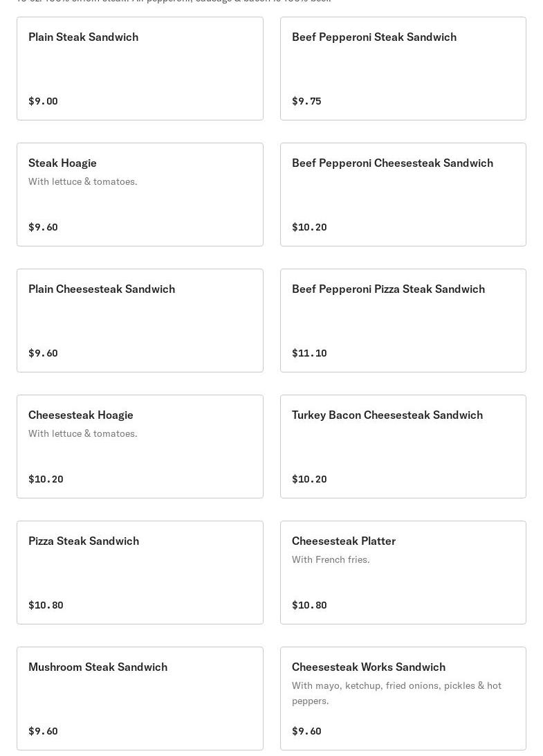543x756 pixels.
Task: Click Steak Hoagie's lettuce & tomatoes description
Action: tap(83, 181)
